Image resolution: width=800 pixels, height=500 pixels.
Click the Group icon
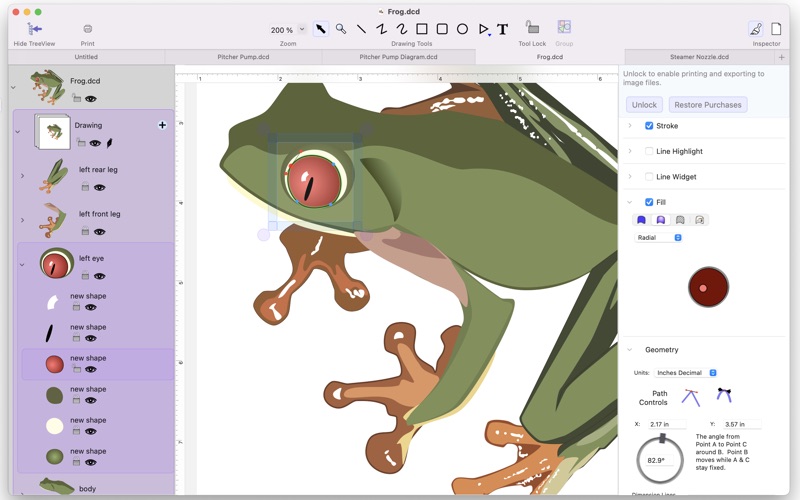point(564,27)
